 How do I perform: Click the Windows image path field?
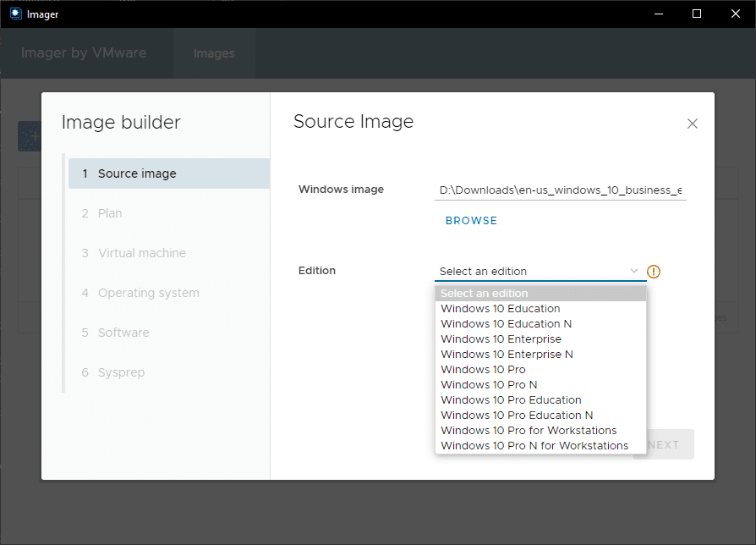coord(560,190)
